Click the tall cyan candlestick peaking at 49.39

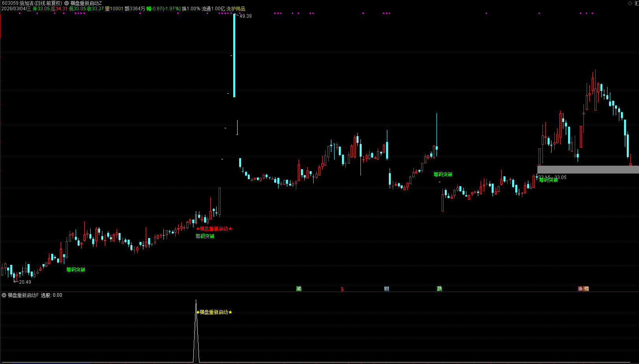coord(234,55)
